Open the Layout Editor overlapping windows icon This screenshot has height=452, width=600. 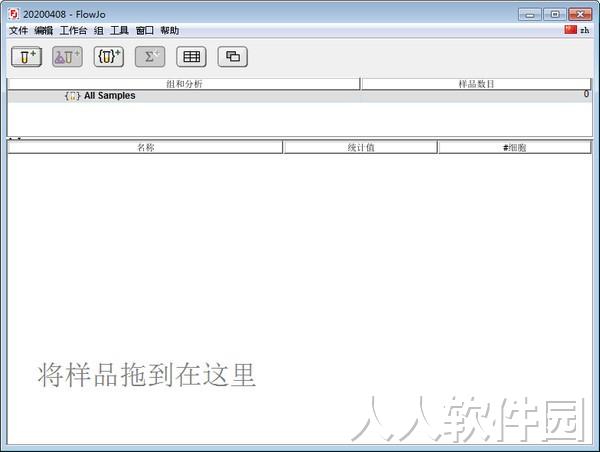pyautogui.click(x=233, y=57)
